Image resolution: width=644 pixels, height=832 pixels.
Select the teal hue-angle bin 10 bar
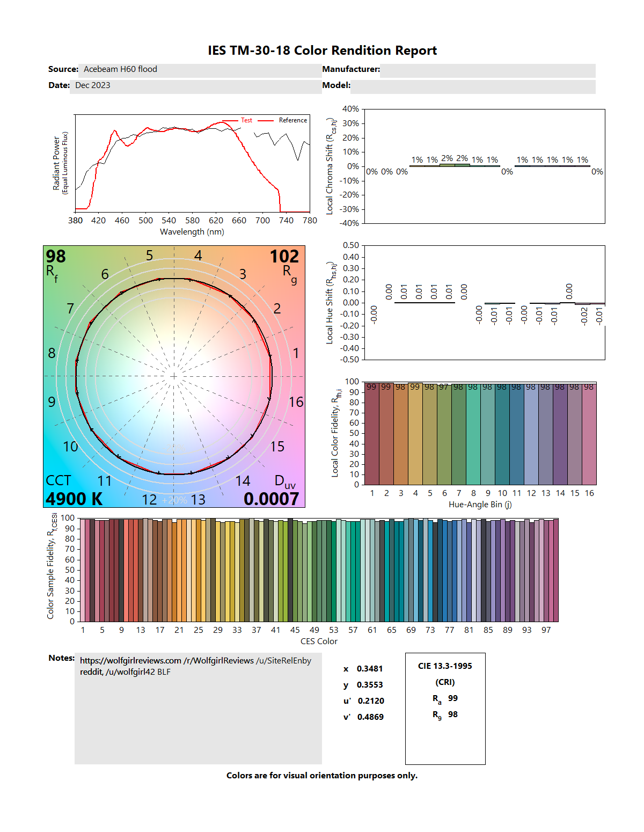(502, 434)
